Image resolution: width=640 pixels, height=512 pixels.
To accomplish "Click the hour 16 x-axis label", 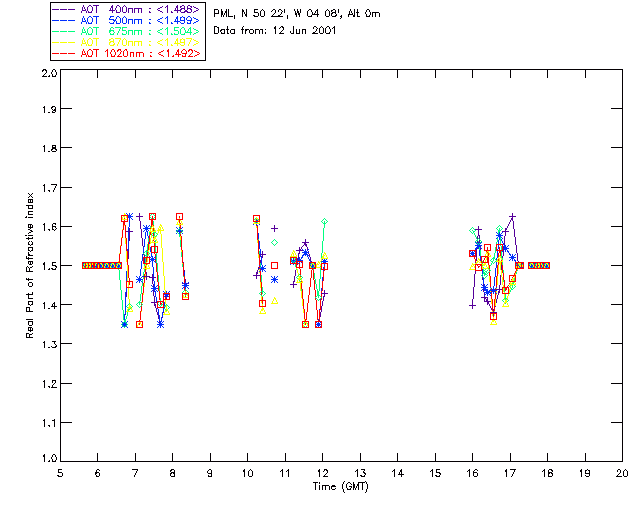I will 472,473.
